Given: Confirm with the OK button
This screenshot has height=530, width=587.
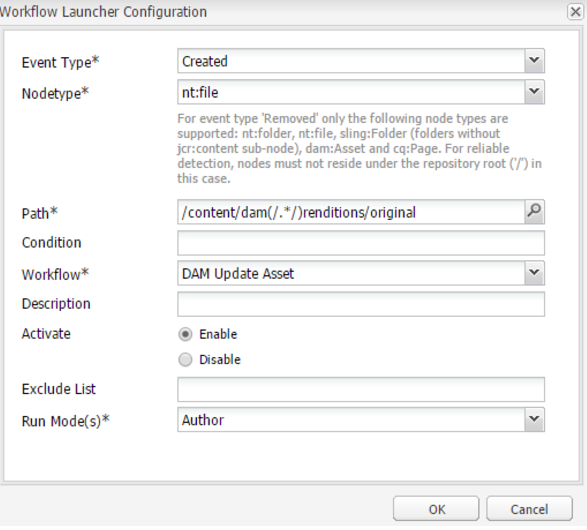Looking at the screenshot, I should 436,509.
